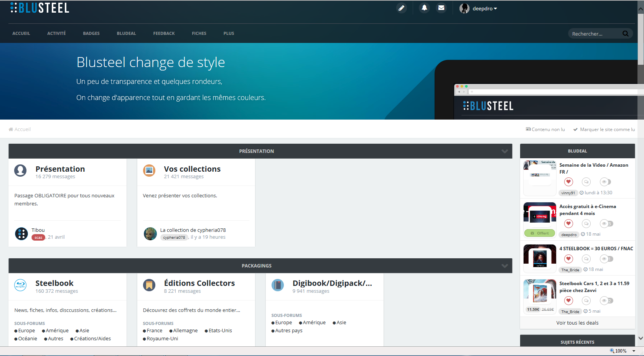Image resolution: width=644 pixels, height=356 pixels.
Task: Open the notifications bell
Action: pyautogui.click(x=424, y=8)
